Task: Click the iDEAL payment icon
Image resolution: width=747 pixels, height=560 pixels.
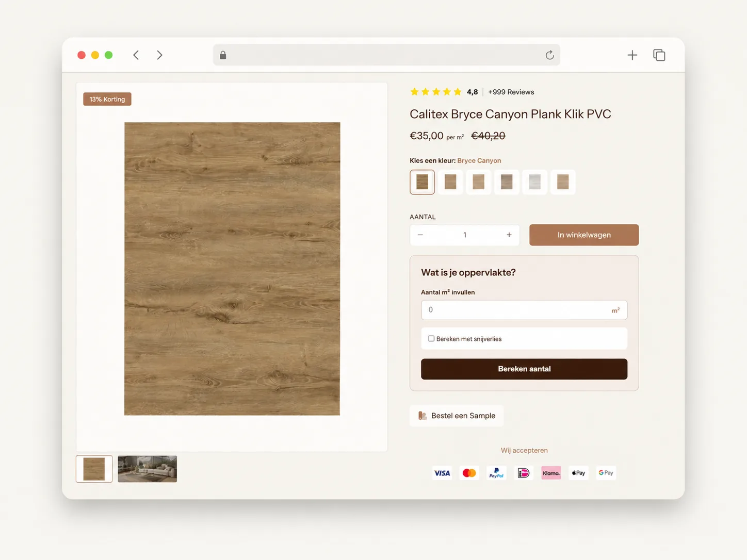Action: (x=524, y=473)
